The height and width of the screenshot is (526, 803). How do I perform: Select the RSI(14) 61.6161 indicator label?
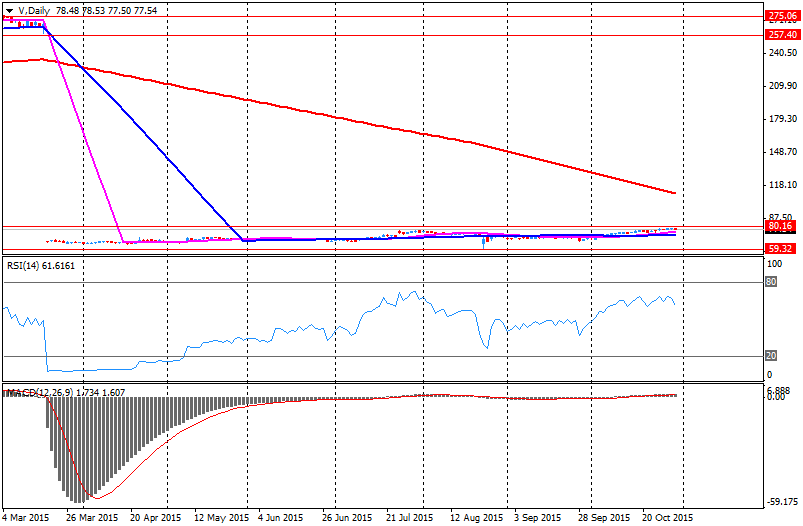40,266
